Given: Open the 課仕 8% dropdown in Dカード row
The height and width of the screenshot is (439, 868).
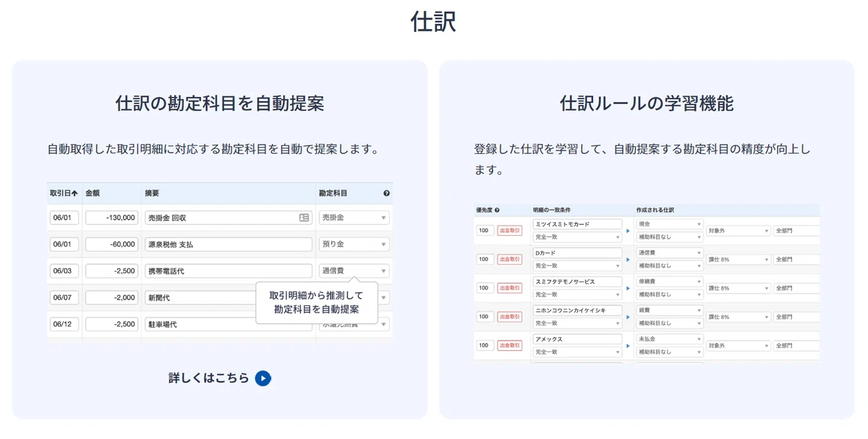Looking at the screenshot, I should click(x=739, y=259).
